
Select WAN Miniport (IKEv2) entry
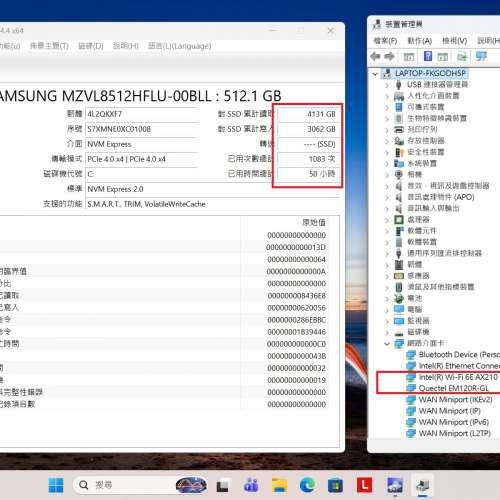(x=455, y=399)
